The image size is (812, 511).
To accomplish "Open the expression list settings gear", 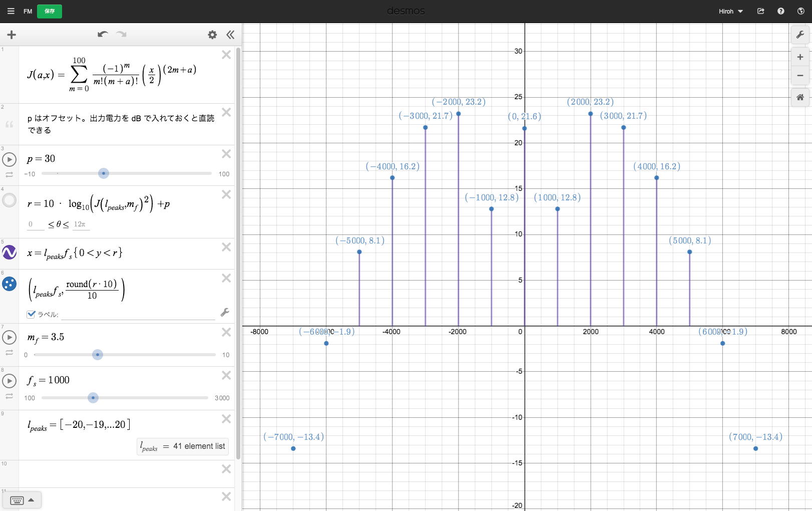I will coord(212,35).
